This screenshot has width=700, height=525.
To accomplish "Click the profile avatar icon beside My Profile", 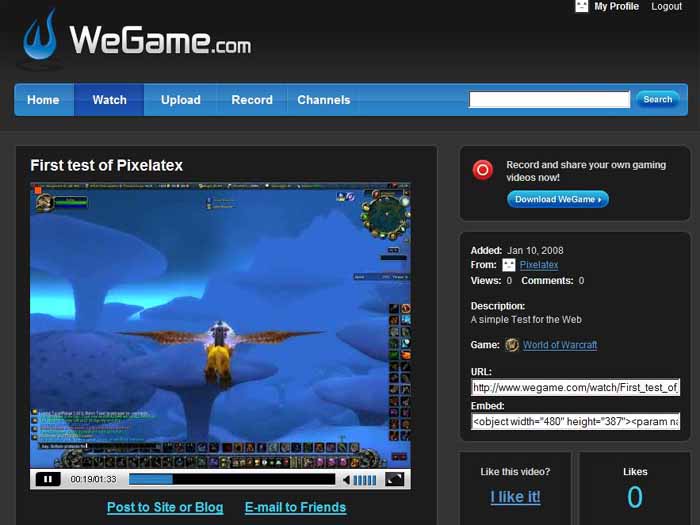I will pyautogui.click(x=582, y=6).
